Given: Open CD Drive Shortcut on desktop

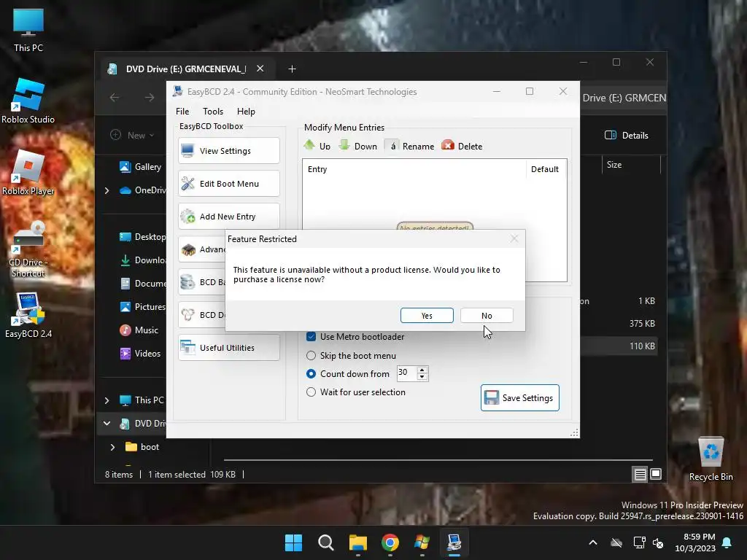Looking at the screenshot, I should (28, 249).
